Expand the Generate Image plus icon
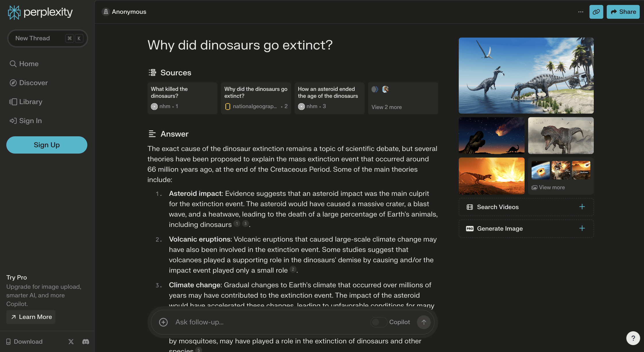The image size is (644, 352). click(582, 228)
